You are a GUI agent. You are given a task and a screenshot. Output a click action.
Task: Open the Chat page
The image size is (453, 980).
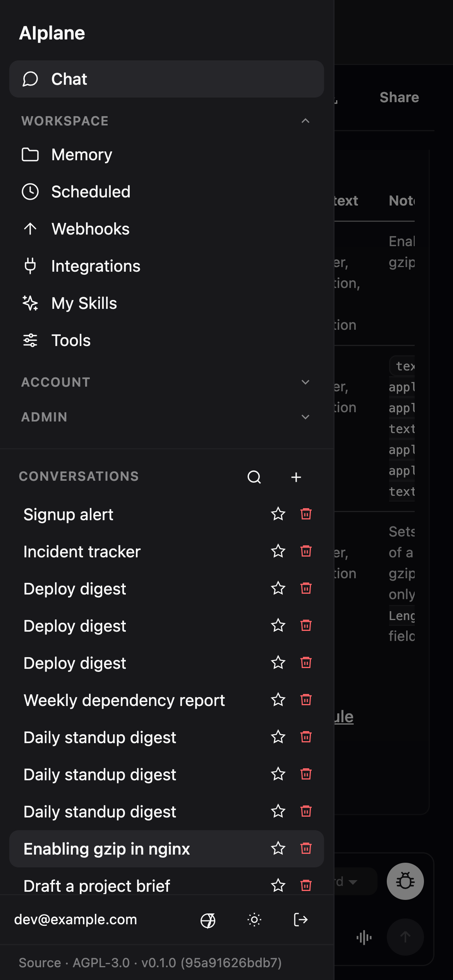tap(166, 79)
